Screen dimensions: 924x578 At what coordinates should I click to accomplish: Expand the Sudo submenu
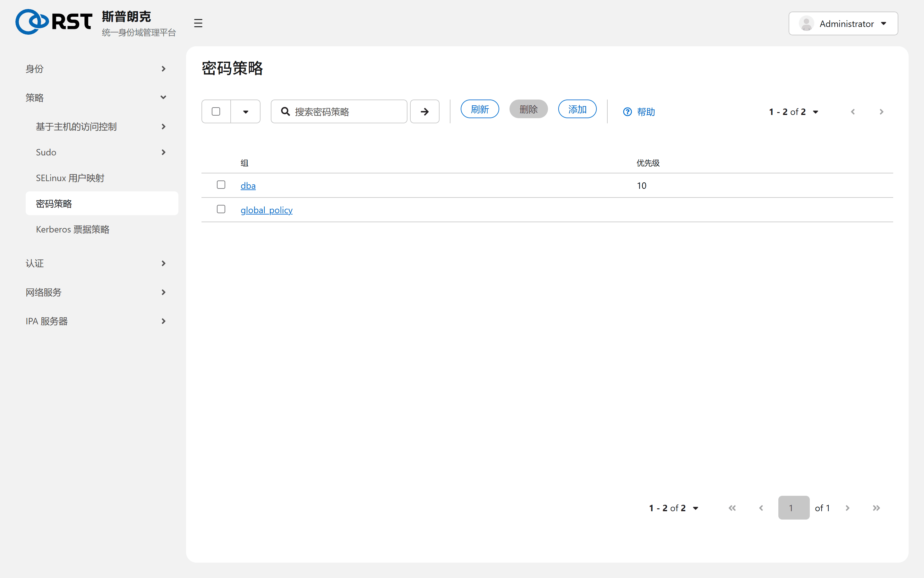[x=102, y=152]
